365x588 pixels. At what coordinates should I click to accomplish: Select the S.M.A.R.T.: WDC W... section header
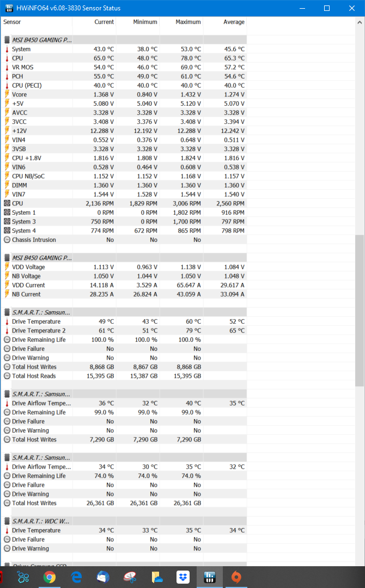point(41,522)
